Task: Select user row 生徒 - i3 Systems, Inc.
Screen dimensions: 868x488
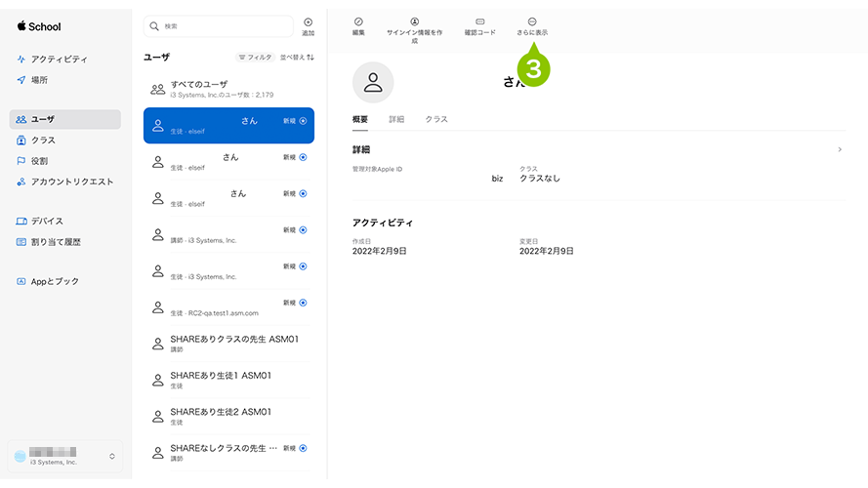Action: [228, 271]
